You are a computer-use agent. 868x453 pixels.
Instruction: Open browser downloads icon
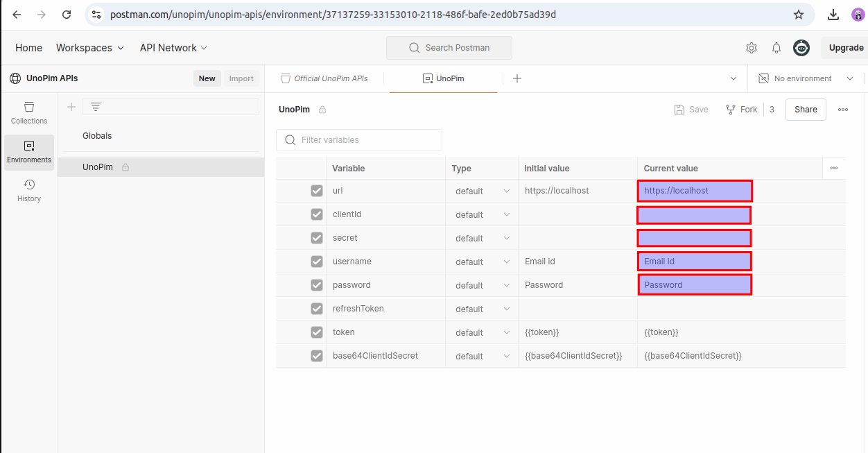tap(833, 15)
